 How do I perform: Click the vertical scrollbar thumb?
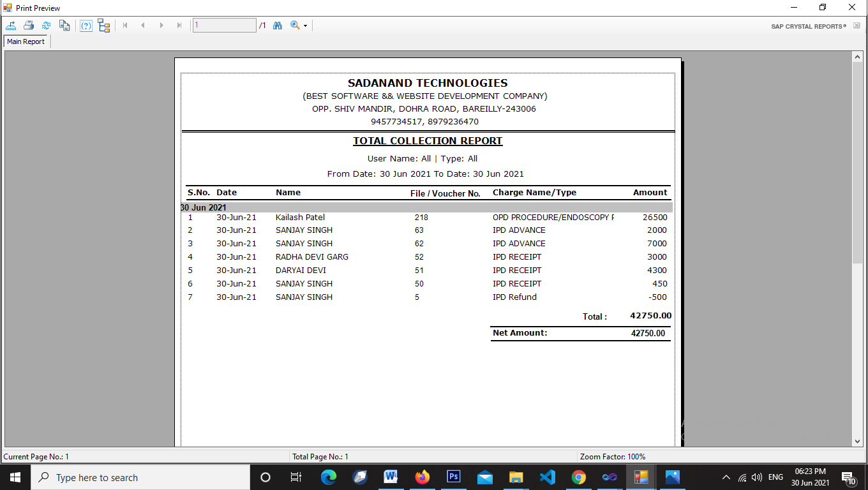pyautogui.click(x=857, y=163)
